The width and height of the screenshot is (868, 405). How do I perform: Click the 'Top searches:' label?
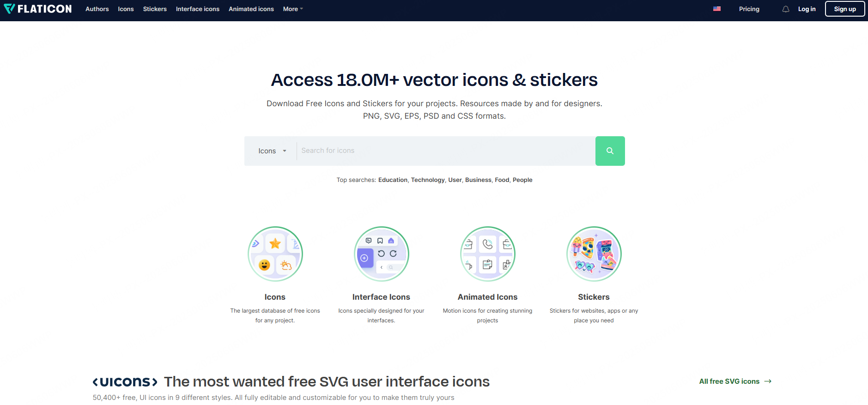(356, 180)
